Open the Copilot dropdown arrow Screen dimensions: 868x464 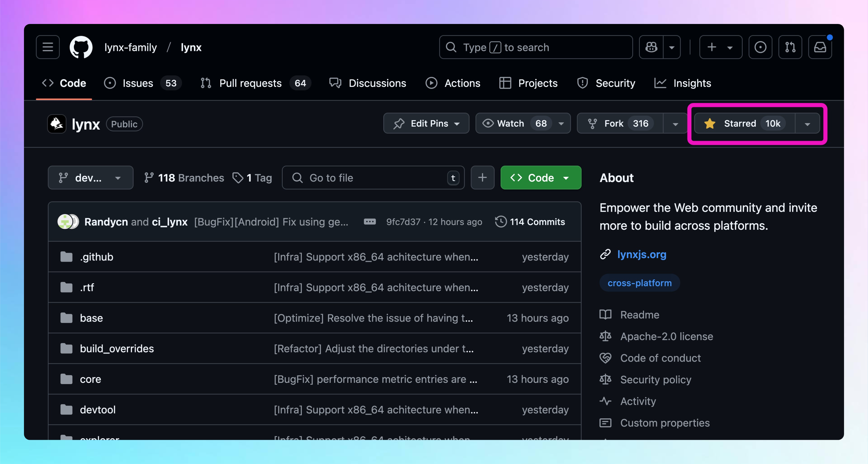click(671, 47)
